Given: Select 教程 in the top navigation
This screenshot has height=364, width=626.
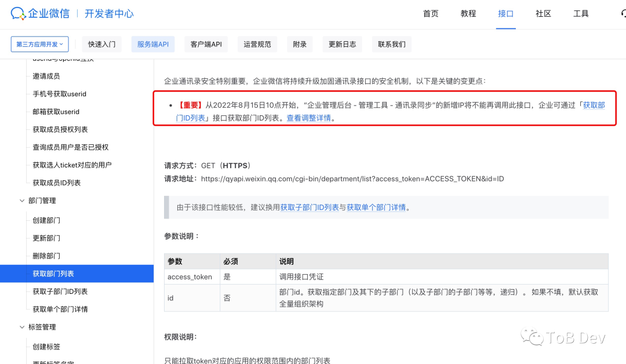Looking at the screenshot, I should coord(468,13).
